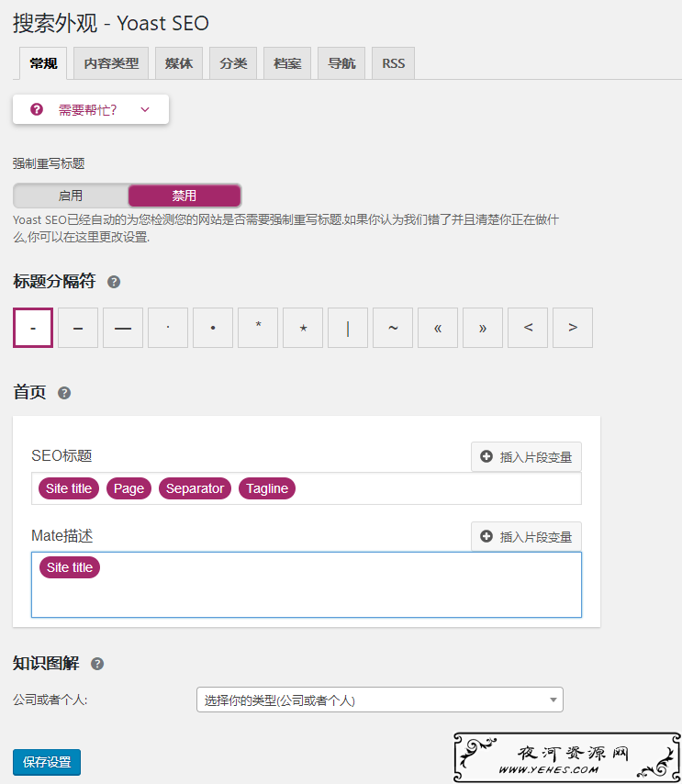Click Site title tag in SEO标题 field

tap(69, 488)
